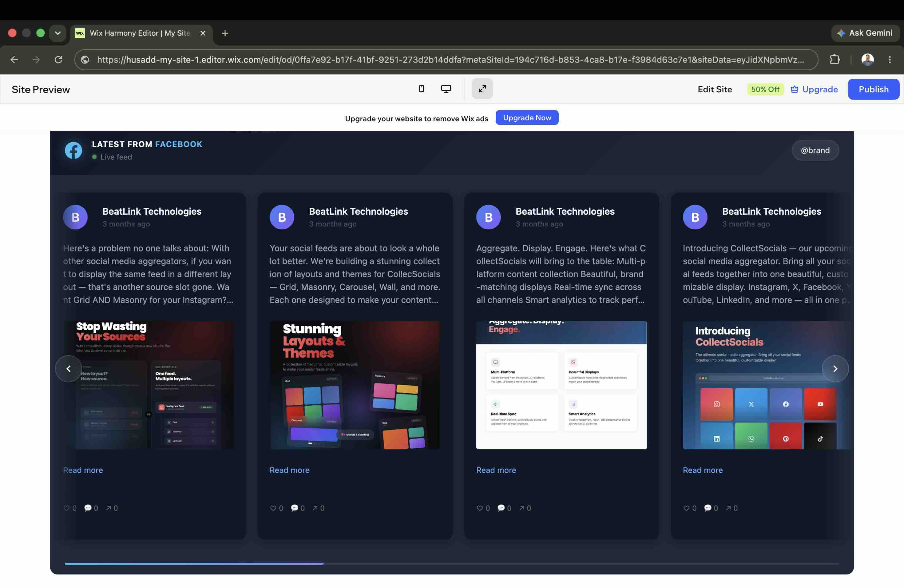Open a new browser tab

pos(225,34)
